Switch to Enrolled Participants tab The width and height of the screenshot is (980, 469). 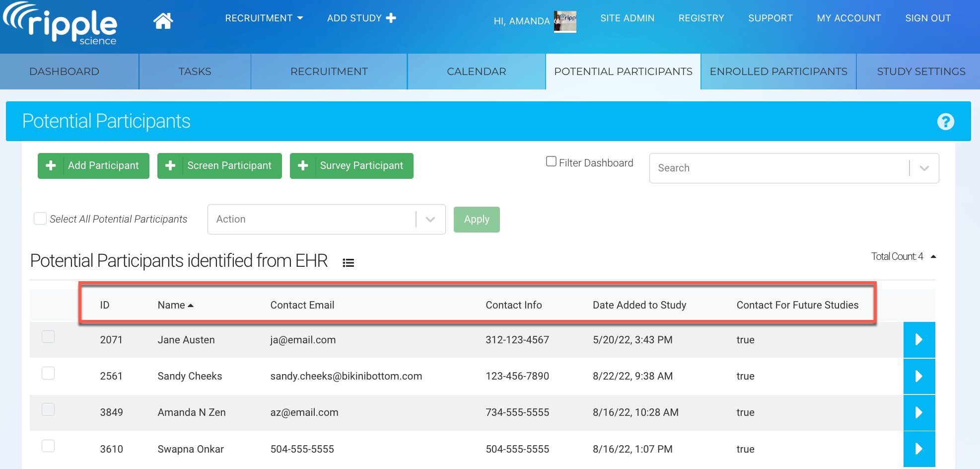pyautogui.click(x=778, y=72)
